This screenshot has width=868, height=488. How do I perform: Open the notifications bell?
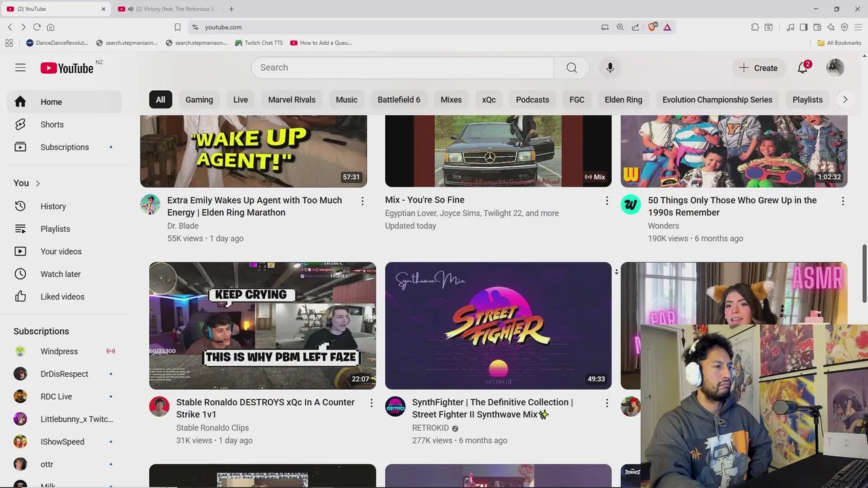tap(803, 68)
